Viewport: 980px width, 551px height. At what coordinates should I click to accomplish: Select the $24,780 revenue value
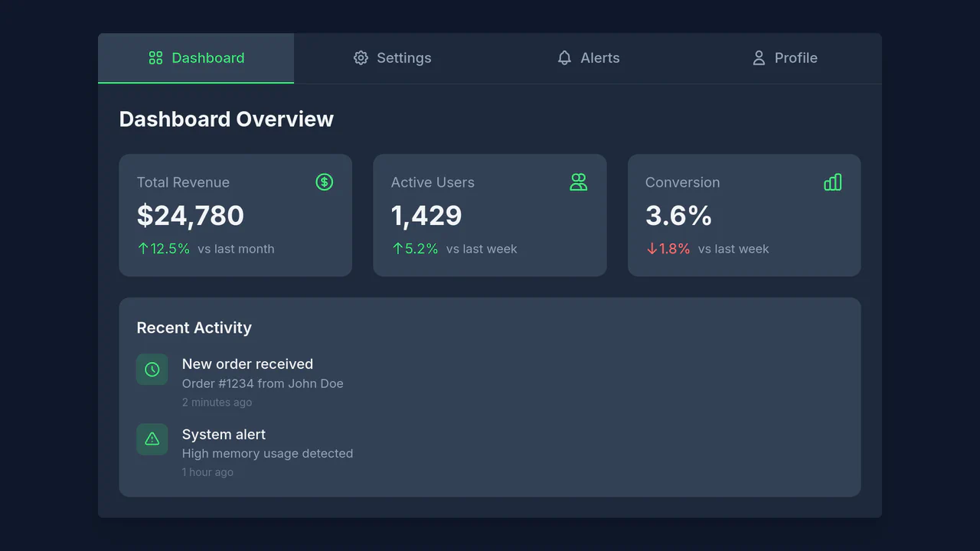pyautogui.click(x=191, y=216)
